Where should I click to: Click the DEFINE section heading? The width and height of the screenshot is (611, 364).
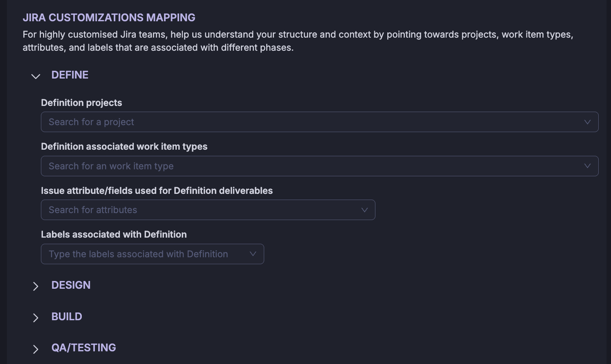pyautogui.click(x=70, y=75)
